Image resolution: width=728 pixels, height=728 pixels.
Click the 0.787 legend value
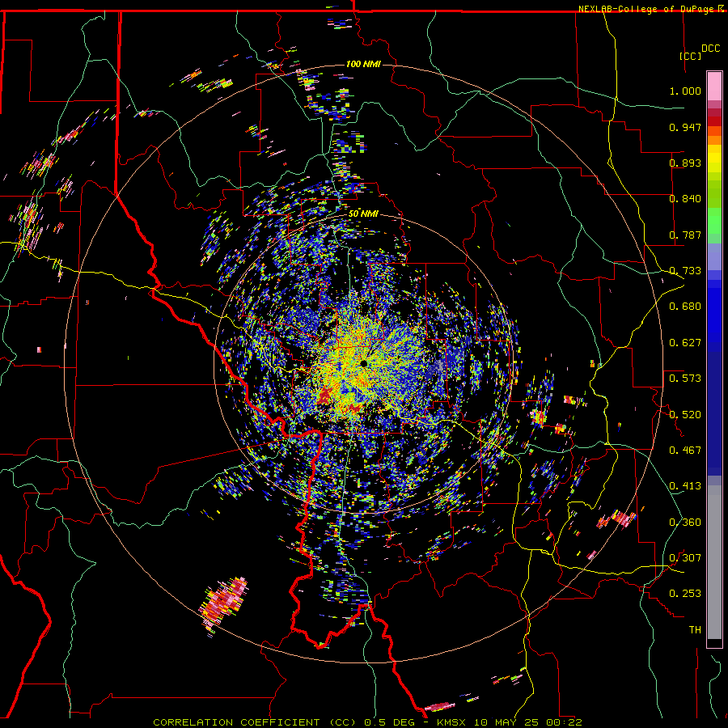pyautogui.click(x=685, y=235)
